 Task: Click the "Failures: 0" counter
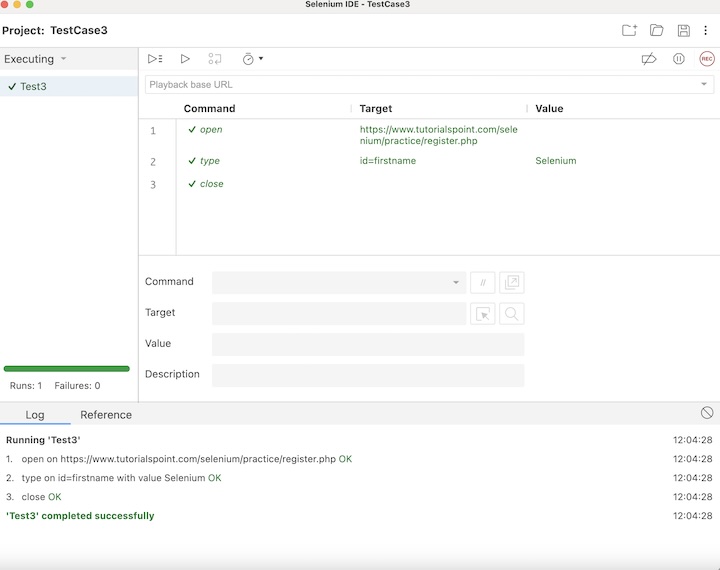pyautogui.click(x=77, y=386)
